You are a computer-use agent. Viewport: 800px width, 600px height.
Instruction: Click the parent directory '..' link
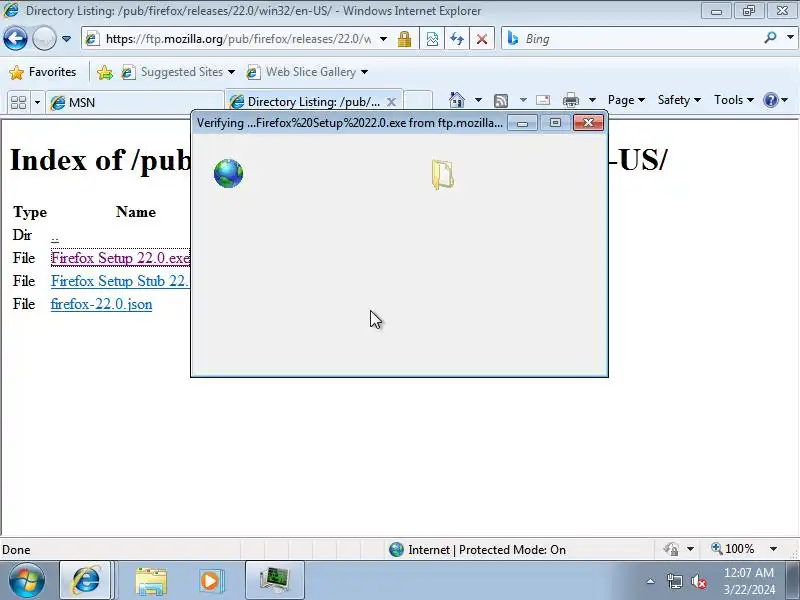click(x=55, y=236)
